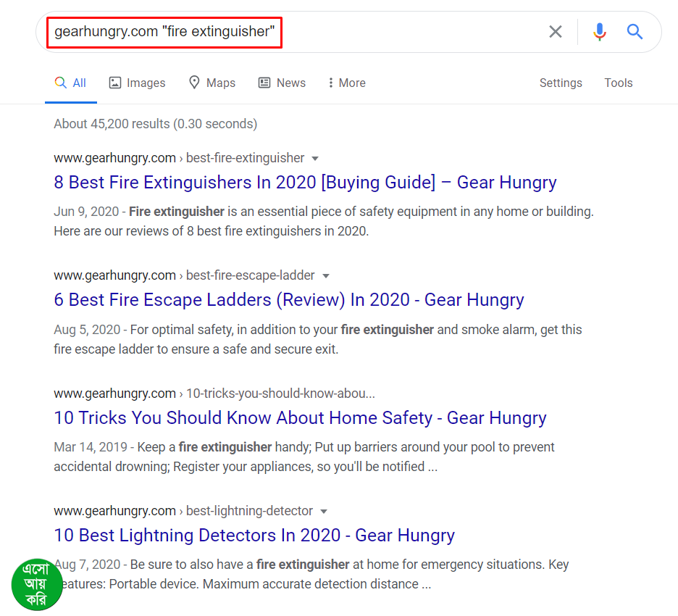Click the green Bengali logo badge
678x616 pixels.
click(x=37, y=584)
